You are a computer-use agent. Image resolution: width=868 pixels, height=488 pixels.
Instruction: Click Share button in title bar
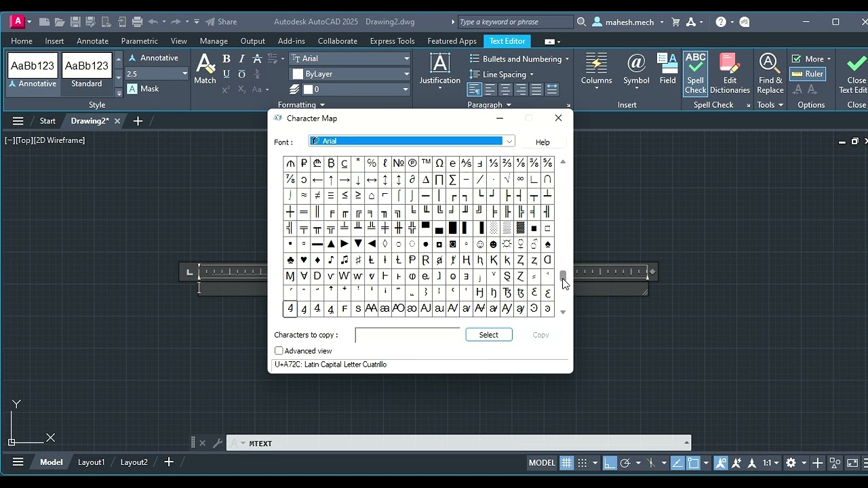pos(220,22)
